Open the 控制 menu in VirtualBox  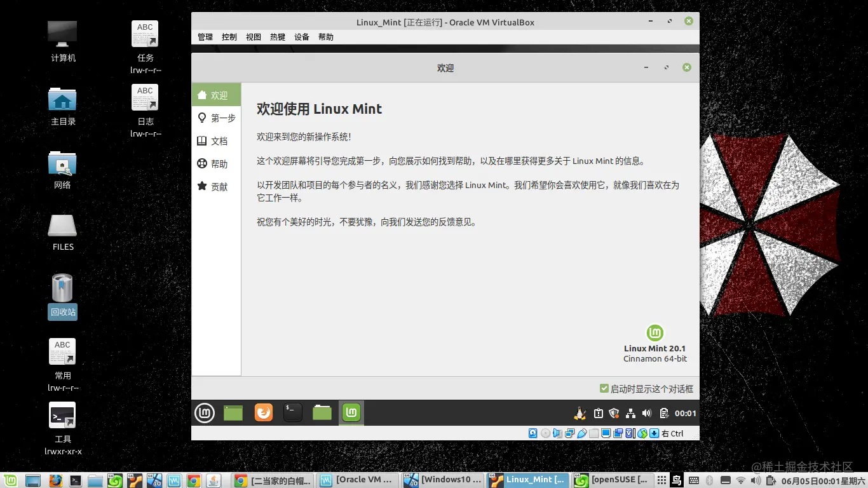(229, 37)
